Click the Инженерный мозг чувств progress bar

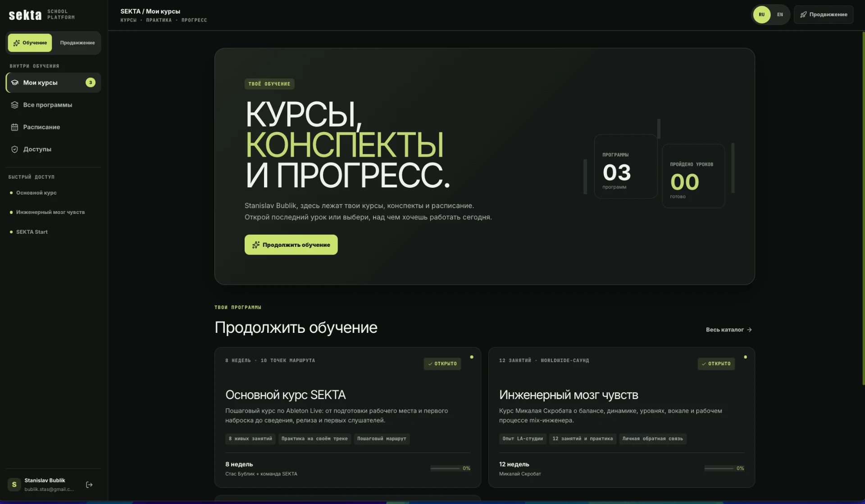click(x=719, y=468)
